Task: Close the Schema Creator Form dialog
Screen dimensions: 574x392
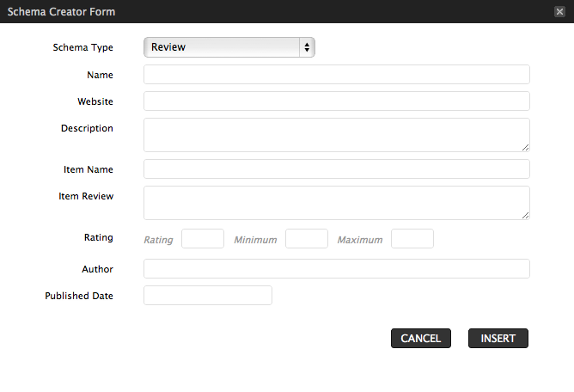Action: coord(559,12)
